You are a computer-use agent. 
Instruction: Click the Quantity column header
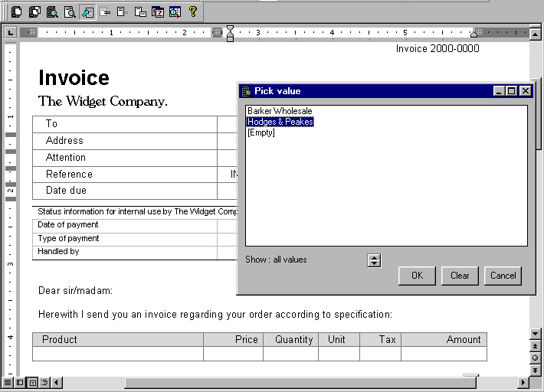point(290,340)
